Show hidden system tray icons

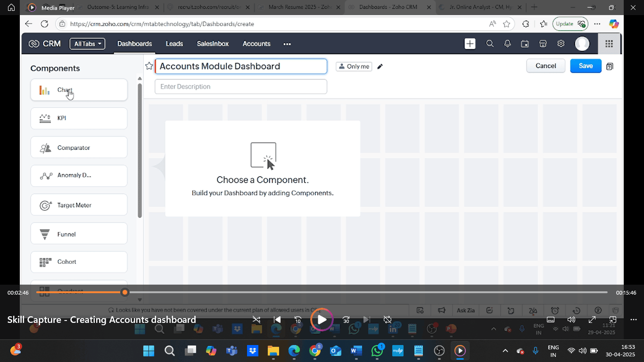[x=505, y=351]
